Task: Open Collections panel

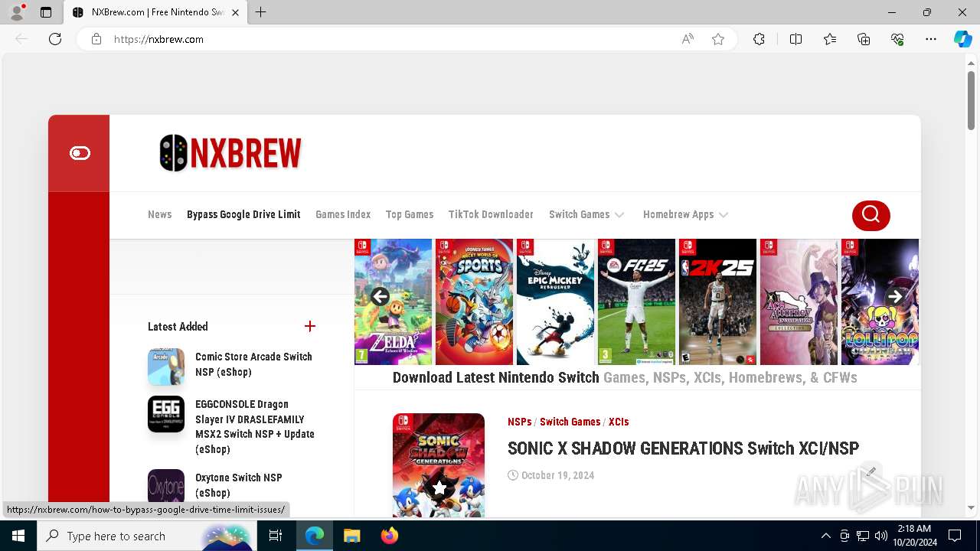Action: pos(864,39)
